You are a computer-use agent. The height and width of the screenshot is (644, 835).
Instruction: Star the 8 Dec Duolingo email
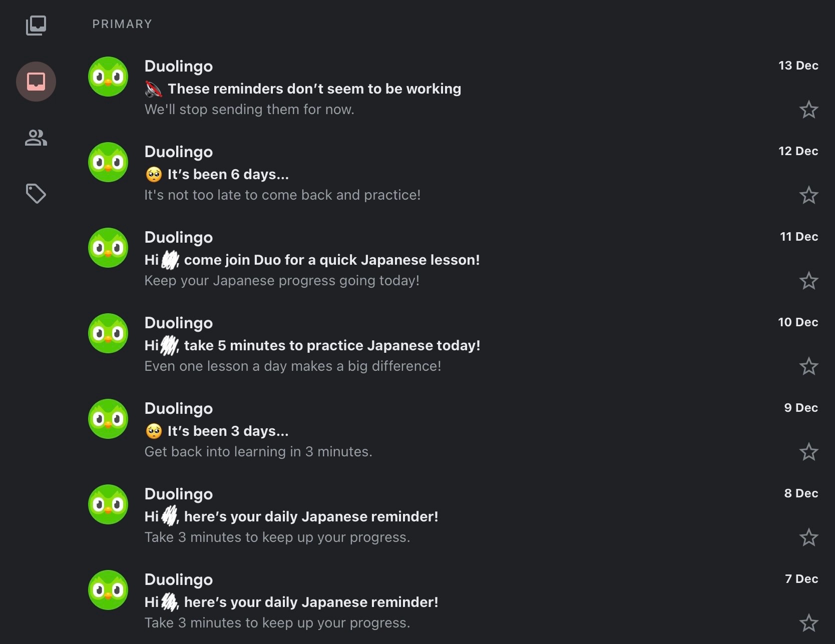click(808, 537)
